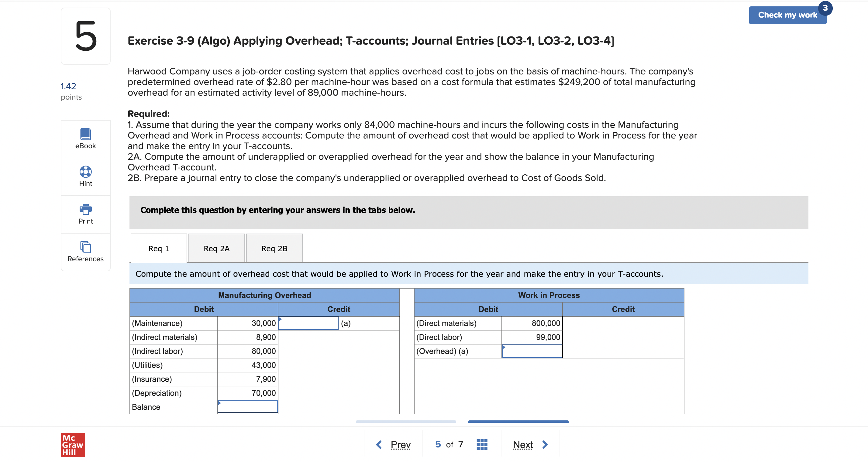Image resolution: width=868 pixels, height=462 pixels.
Task: Go back with Prev link
Action: (x=400, y=444)
